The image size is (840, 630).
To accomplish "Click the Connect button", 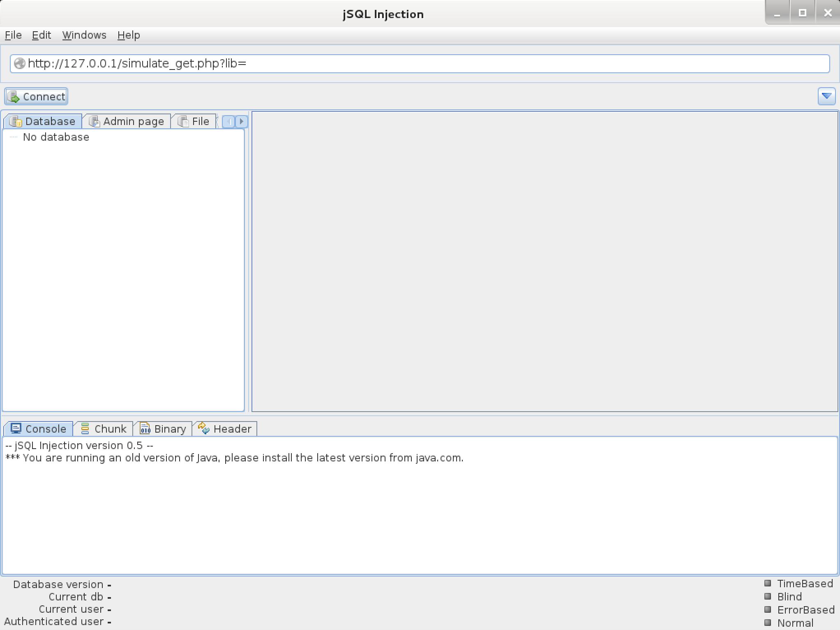I will 36,97.
